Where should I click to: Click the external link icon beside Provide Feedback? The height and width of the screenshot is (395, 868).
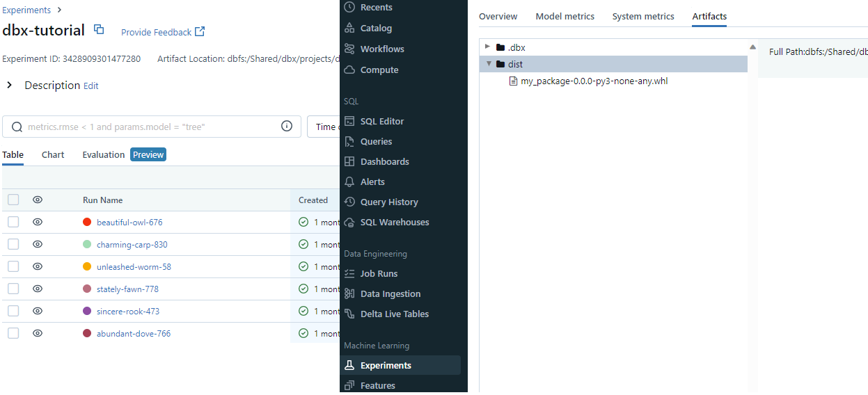pos(200,31)
